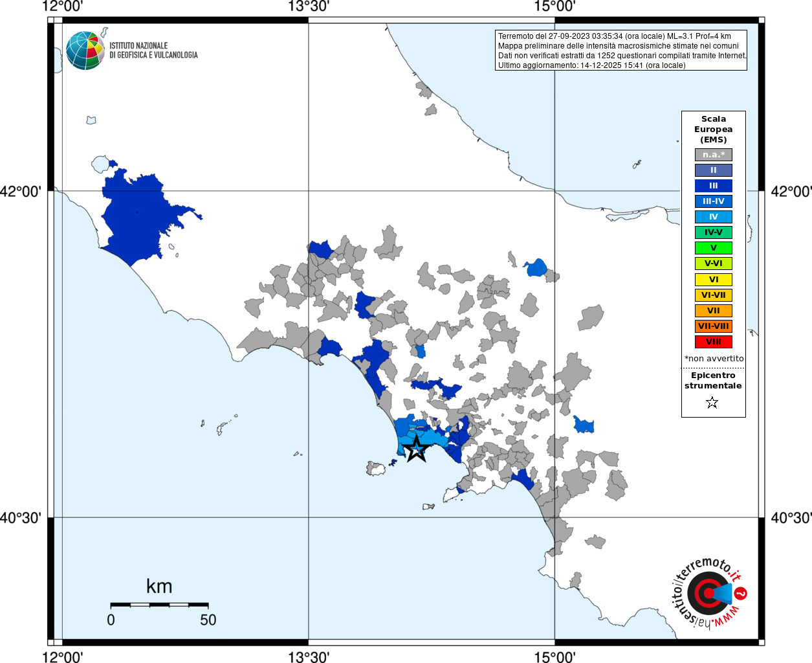Click the top 15°00' longitude label
This screenshot has height=663, width=812.
[554, 6]
